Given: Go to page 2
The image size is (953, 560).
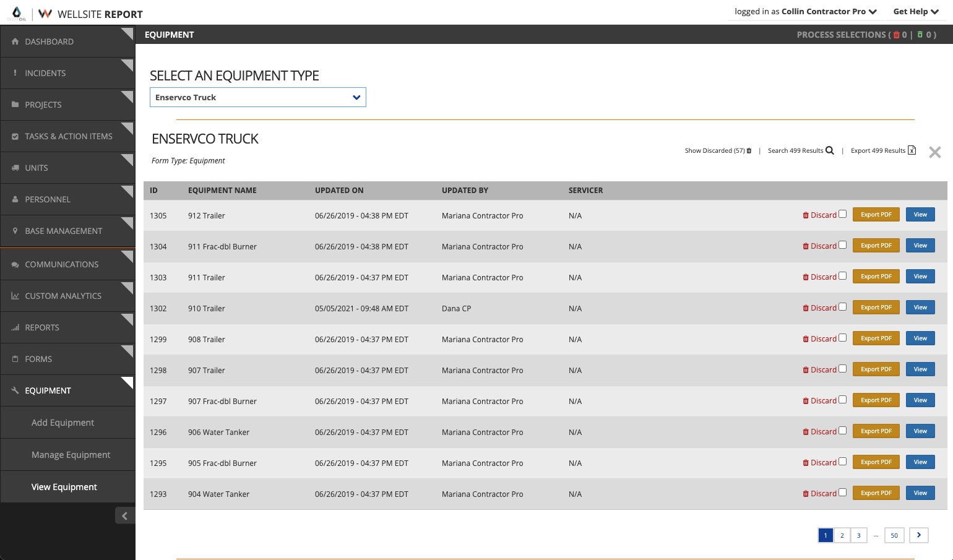Looking at the screenshot, I should [x=842, y=535].
